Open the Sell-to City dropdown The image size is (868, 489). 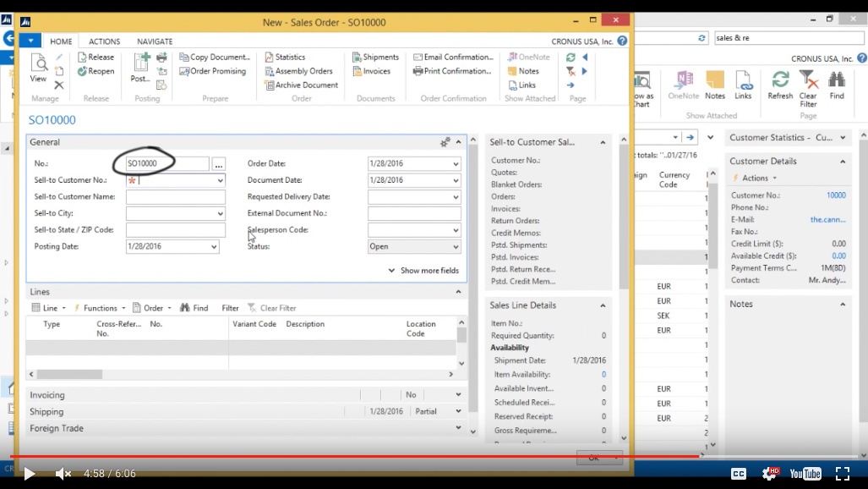tap(220, 213)
